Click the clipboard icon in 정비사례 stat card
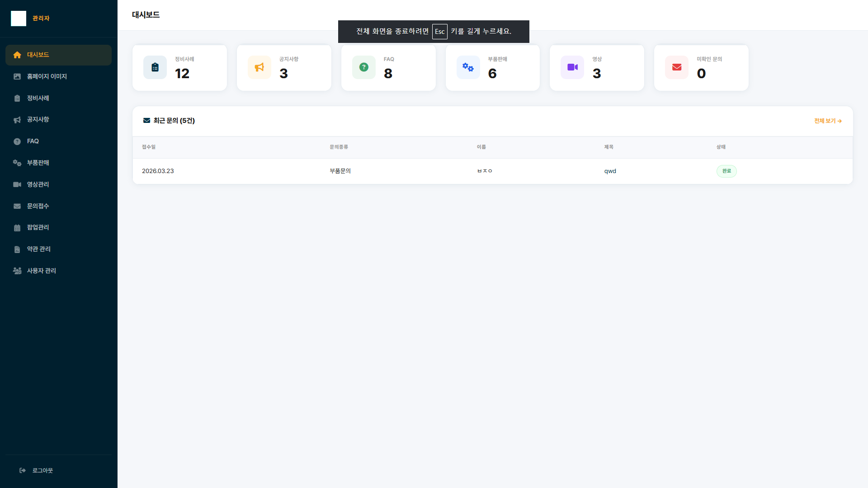Viewport: 868px width, 488px height. 155,67
